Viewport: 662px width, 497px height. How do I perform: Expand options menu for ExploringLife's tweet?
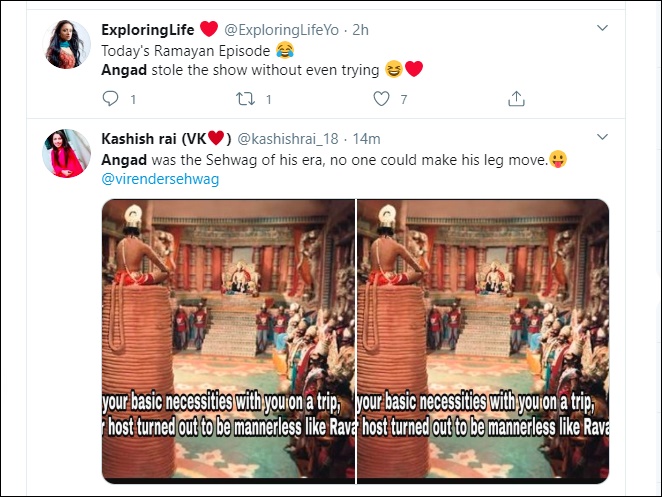pos(600,29)
